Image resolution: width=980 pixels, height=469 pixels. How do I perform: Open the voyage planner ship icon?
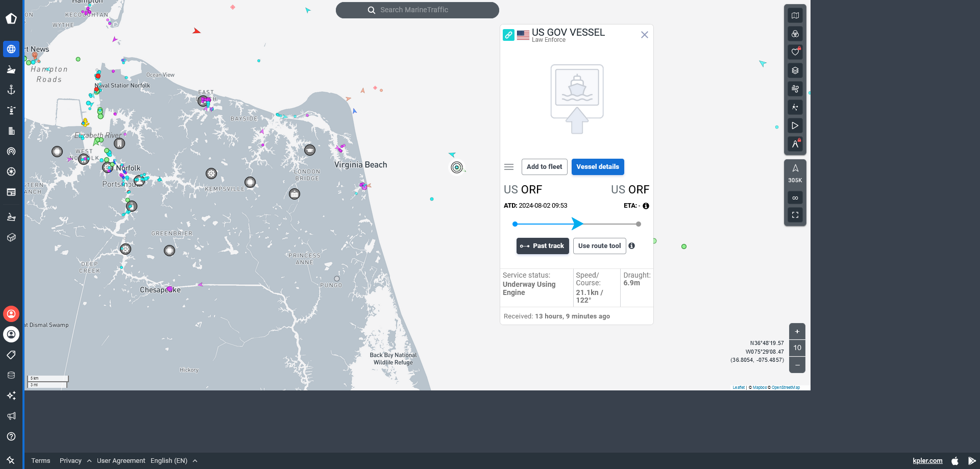click(x=11, y=217)
